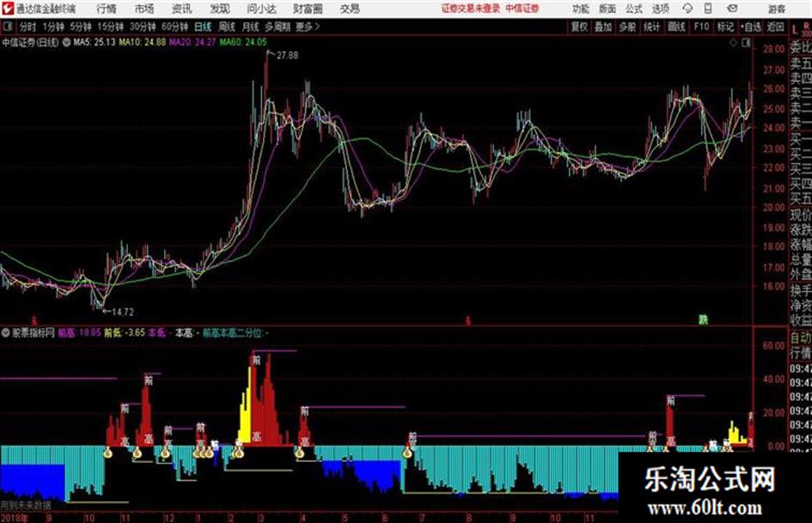812x523 pixels.
Task: Click the 中信证券(日线) chart title
Action: click(x=30, y=42)
